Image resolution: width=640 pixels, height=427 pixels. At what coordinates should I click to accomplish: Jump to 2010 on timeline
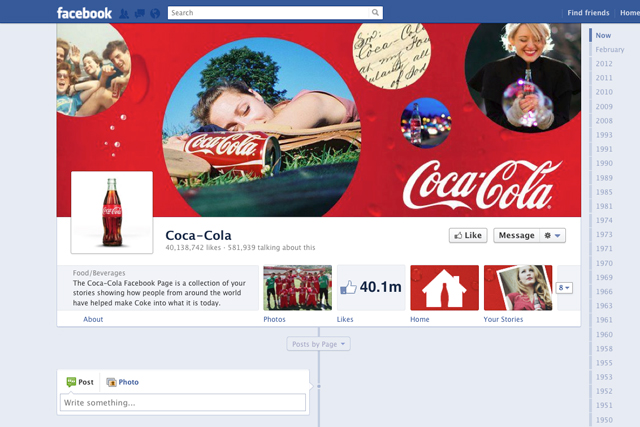[x=604, y=92]
